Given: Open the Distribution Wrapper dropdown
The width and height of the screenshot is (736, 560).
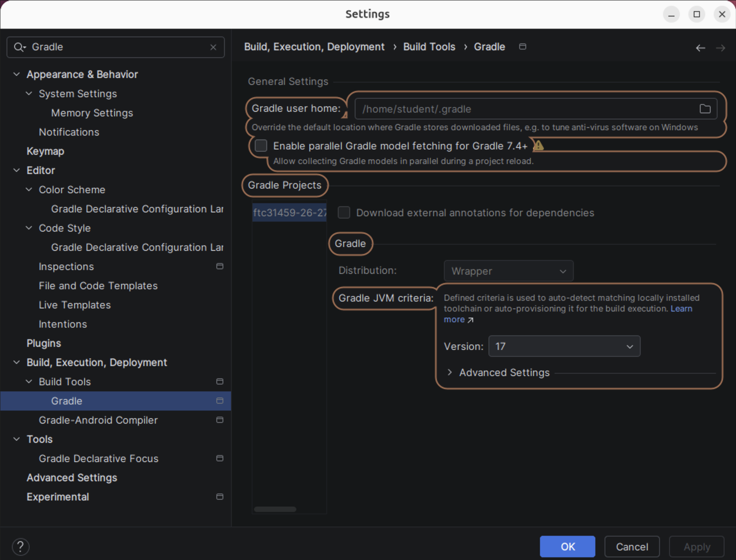Looking at the screenshot, I should [508, 271].
